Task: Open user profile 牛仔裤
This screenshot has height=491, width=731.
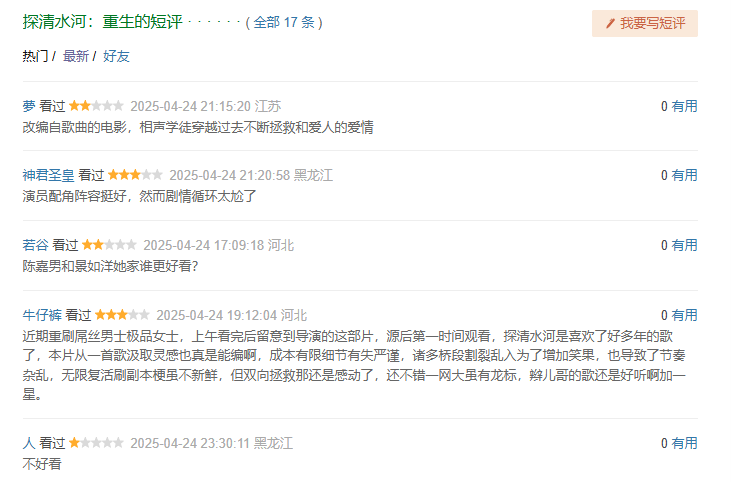Action: tap(42, 315)
